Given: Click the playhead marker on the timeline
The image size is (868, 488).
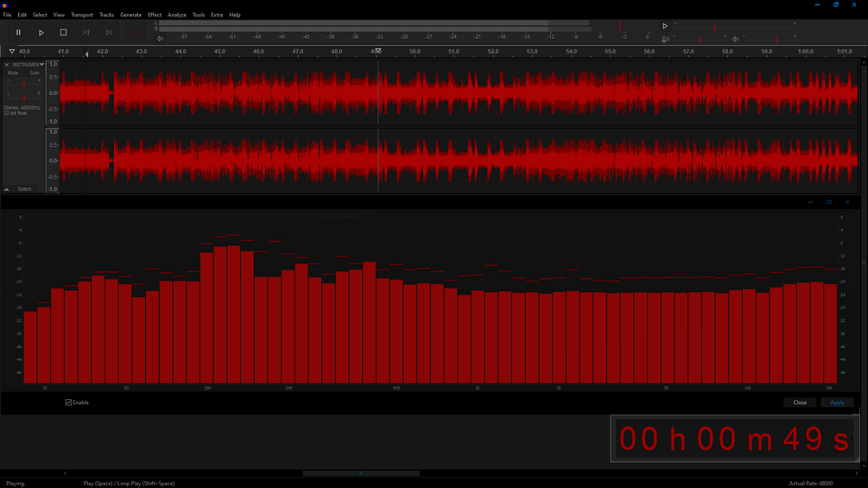Looking at the screenshot, I should 378,51.
